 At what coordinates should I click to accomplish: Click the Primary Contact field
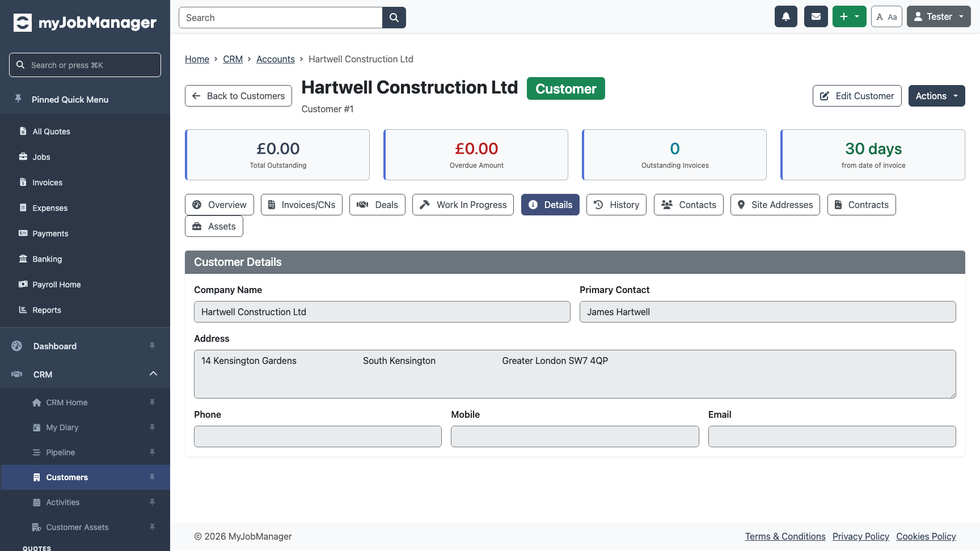[x=768, y=312]
